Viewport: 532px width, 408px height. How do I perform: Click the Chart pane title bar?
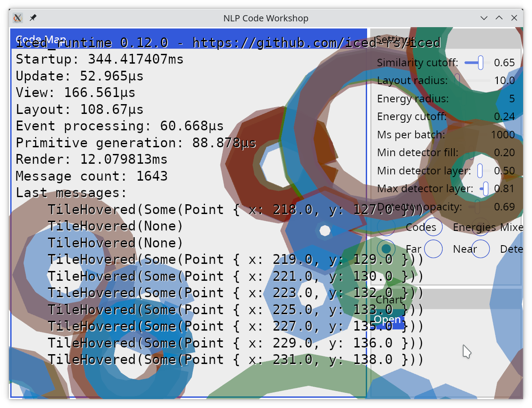[446, 299]
